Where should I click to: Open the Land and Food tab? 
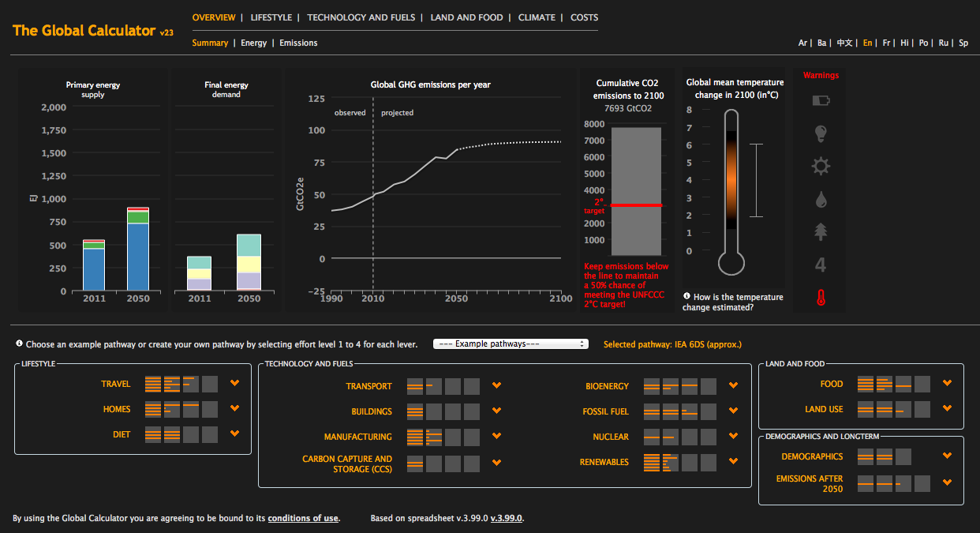point(467,17)
